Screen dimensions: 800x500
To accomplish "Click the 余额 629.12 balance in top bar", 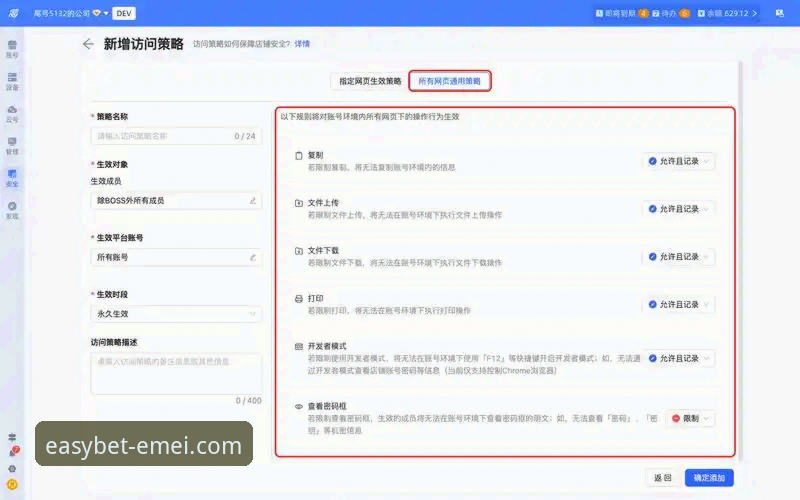I will point(723,13).
